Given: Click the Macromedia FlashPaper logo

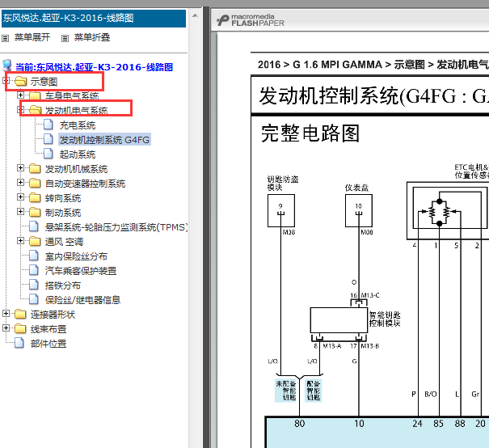Looking at the screenshot, I should [x=251, y=20].
